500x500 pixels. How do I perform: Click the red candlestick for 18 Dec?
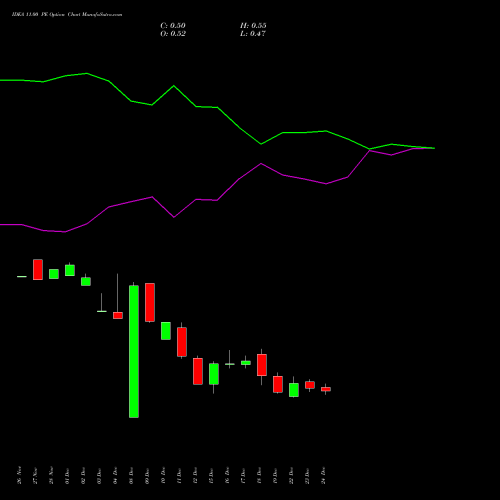click(262, 365)
